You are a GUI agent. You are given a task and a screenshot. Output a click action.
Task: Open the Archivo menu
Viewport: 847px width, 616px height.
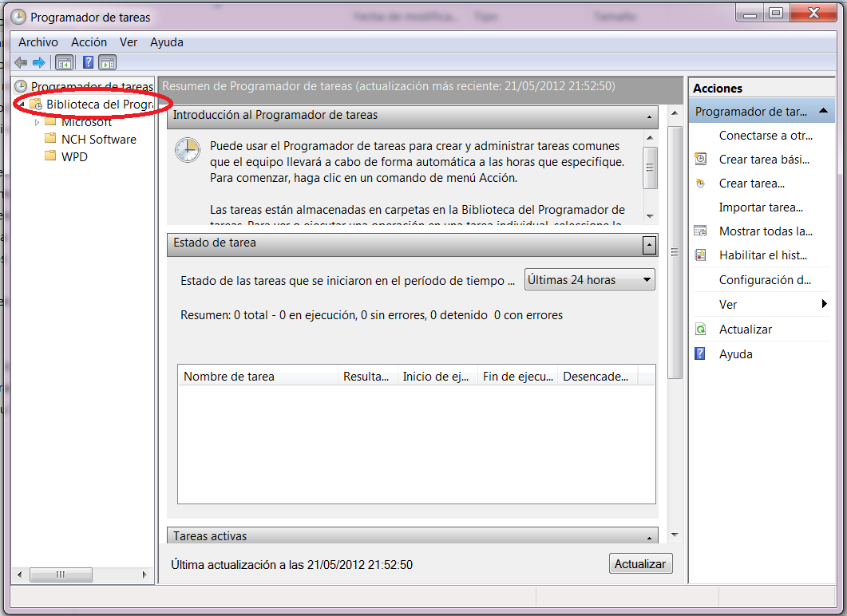(38, 42)
